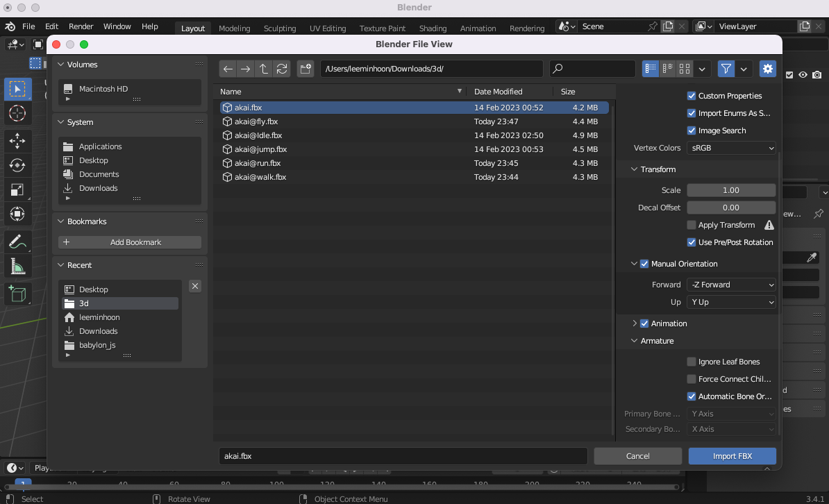Screen dimensions: 829x504
Task: Open the Window menu
Action: (x=117, y=26)
